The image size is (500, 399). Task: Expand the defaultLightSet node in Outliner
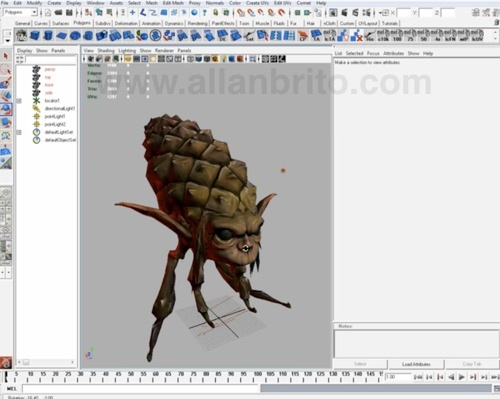[19, 132]
